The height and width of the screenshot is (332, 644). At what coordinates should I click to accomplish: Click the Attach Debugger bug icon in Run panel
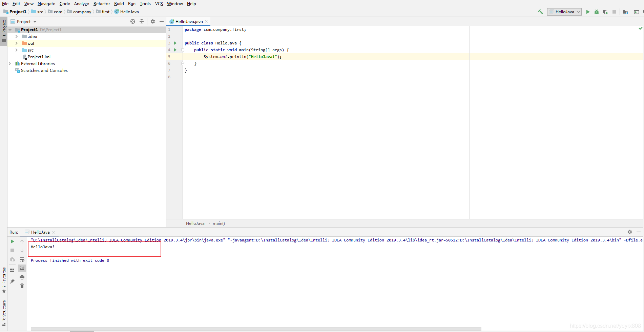click(x=12, y=259)
